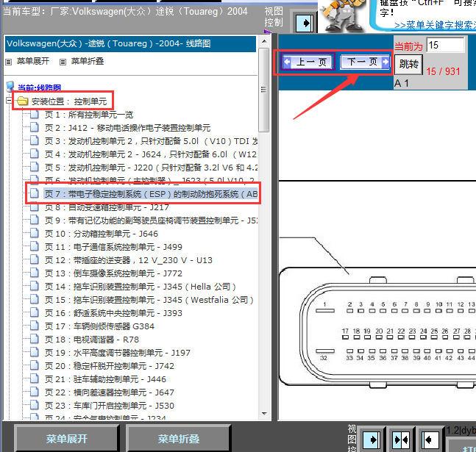Click tree scrollbar up arrow
Image resolution: width=476 pixels, height=452 pixels.
[264, 41]
